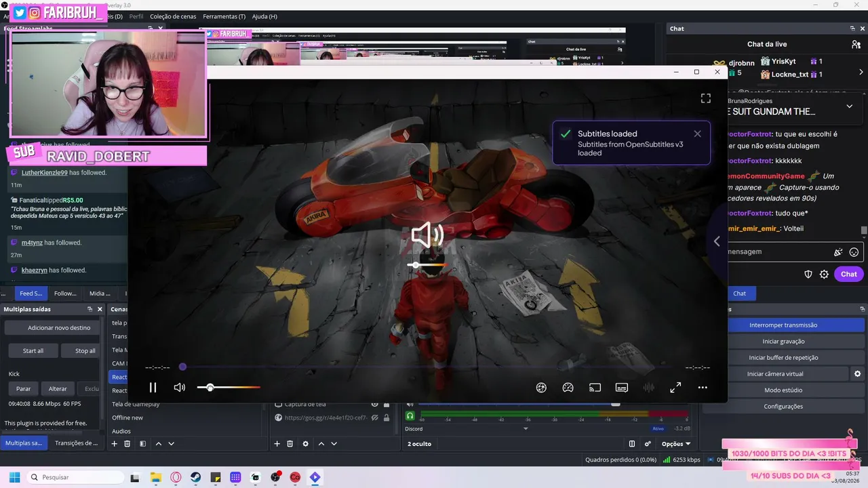Viewport: 868px width, 488px height.
Task: Enter fullscreen with the diagonal arrows icon
Action: coord(675,388)
